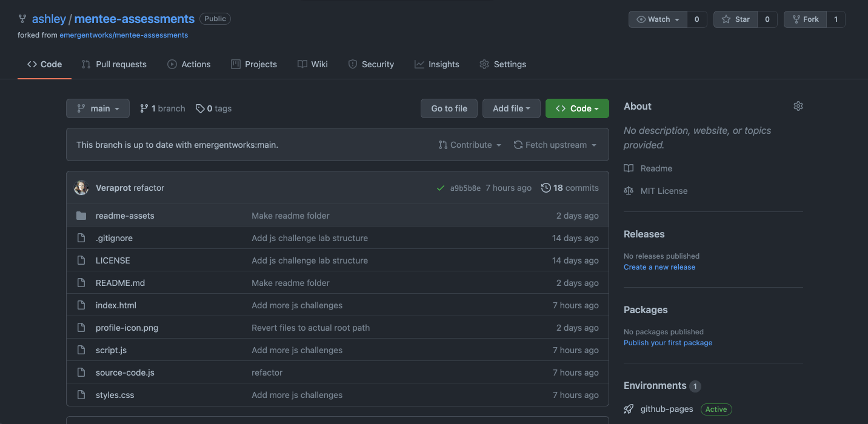This screenshot has width=868, height=424.
Task: Open the readme-assets folder
Action: click(125, 216)
